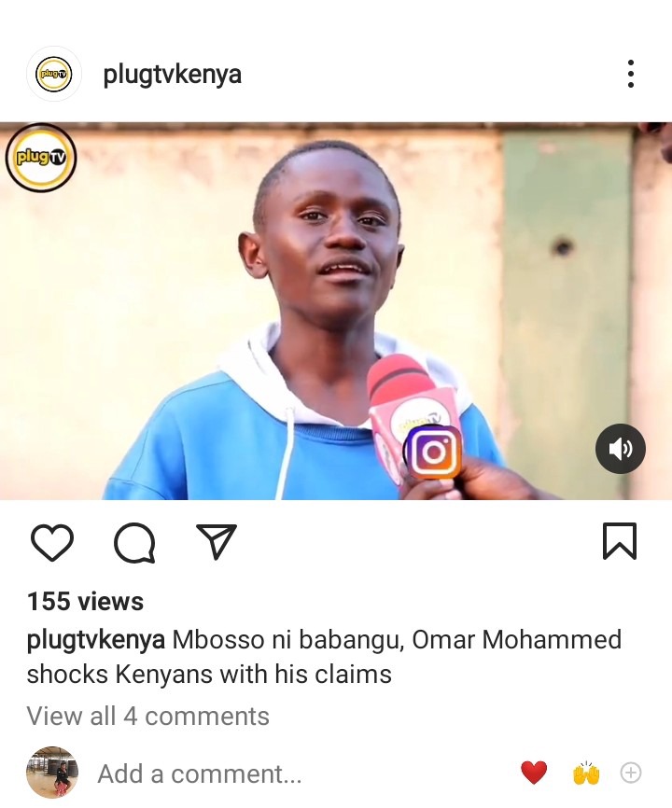This screenshot has height=808, width=672.
Task: Send the raised hands quick reaction
Action: tap(586, 773)
